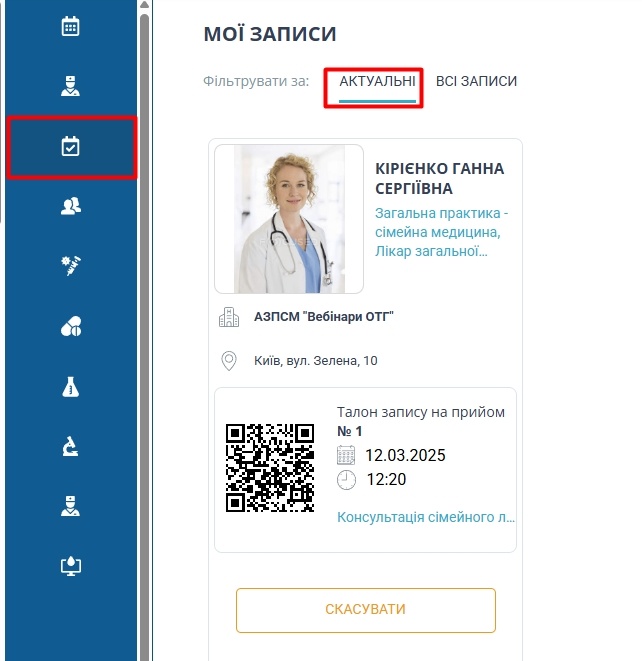Open the microscope sidebar icon
The height and width of the screenshot is (661, 642).
tap(70, 446)
